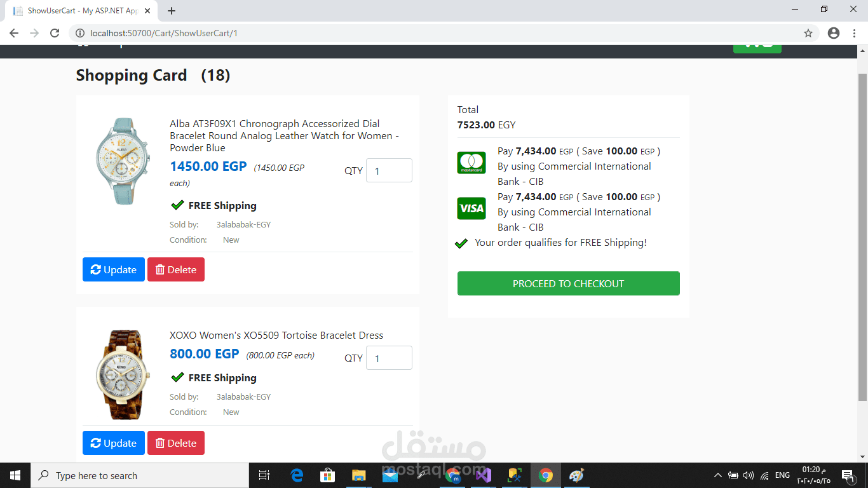Launch Microsoft Edge from the taskbar
The image size is (868, 488).
click(297, 475)
